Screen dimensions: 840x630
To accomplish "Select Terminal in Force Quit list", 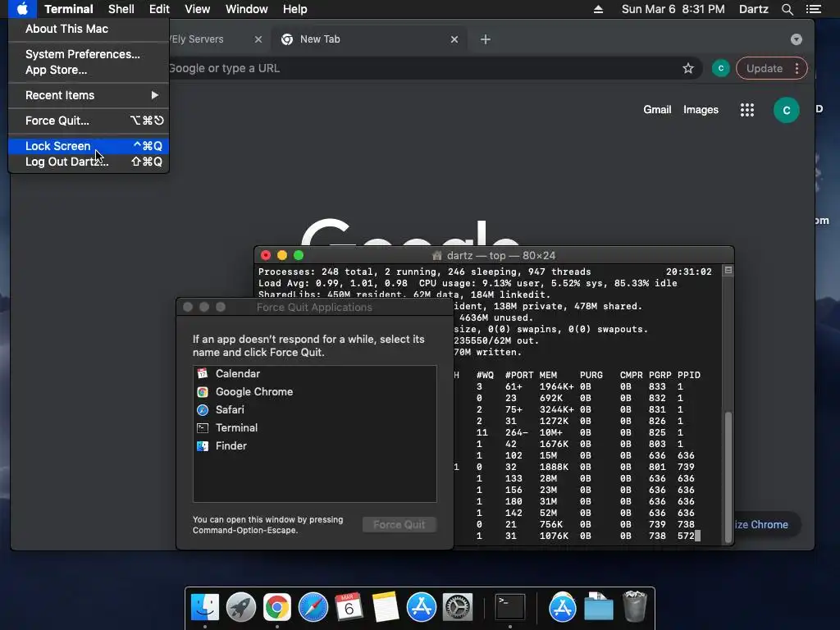I will [314, 427].
